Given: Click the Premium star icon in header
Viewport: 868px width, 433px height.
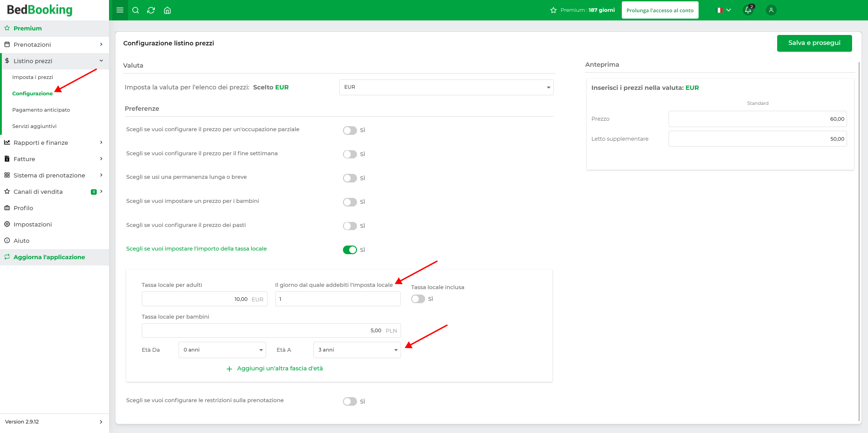Looking at the screenshot, I should pos(553,10).
